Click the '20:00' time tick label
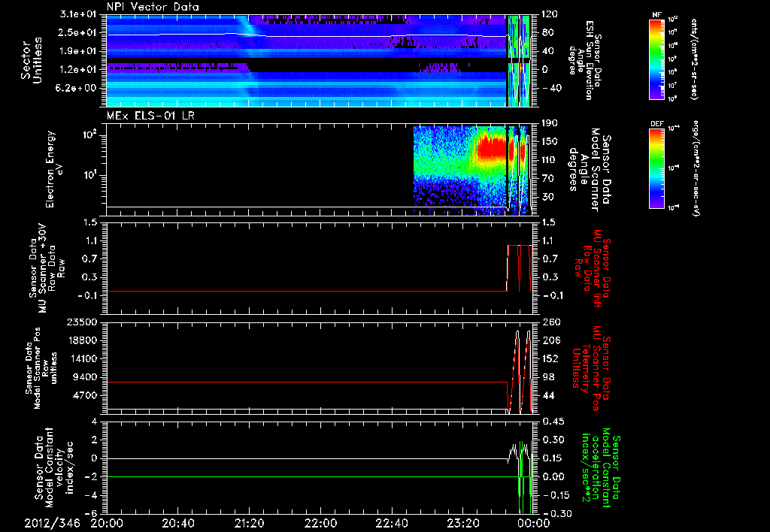 (x=107, y=524)
